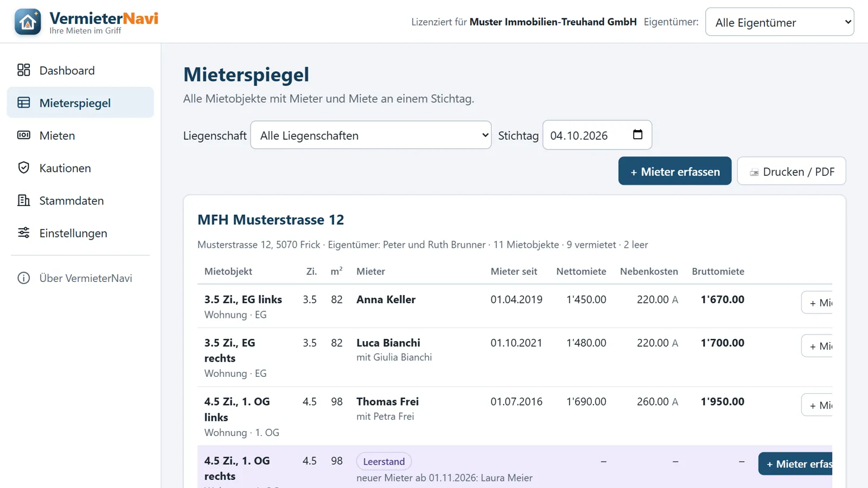Click the date 01.07.2016
Screen dimensions: 868x488
point(516,402)
